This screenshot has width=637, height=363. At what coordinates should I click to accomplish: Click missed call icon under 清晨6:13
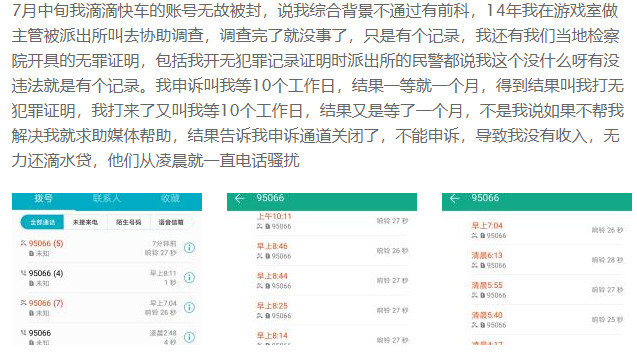click(x=474, y=265)
